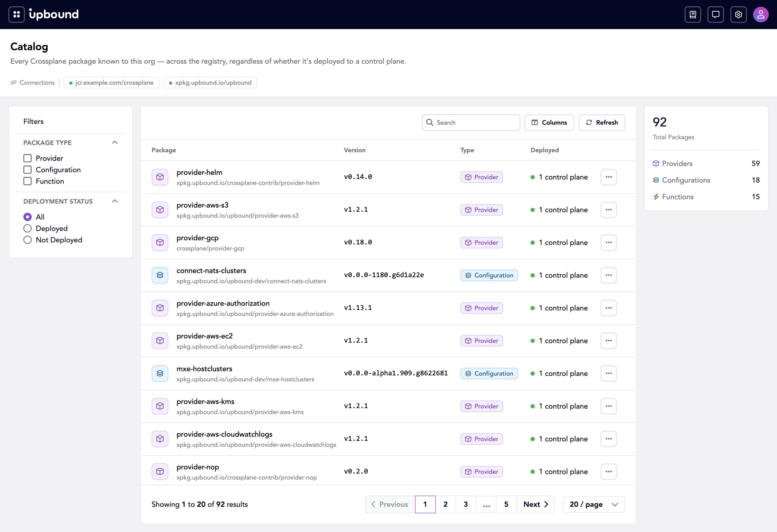Open the feedback chat icon

715,14
